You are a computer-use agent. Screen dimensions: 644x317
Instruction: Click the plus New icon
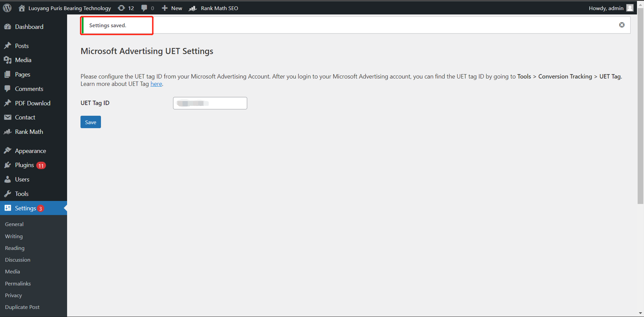(164, 8)
